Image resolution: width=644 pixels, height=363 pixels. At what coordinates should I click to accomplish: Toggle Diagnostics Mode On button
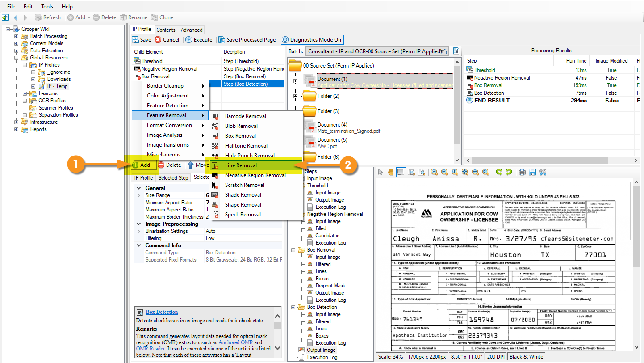pyautogui.click(x=312, y=40)
